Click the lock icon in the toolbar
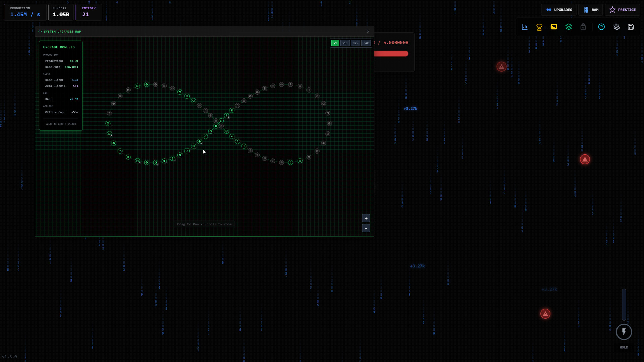Viewport: 644px width, 362px height. tap(583, 27)
